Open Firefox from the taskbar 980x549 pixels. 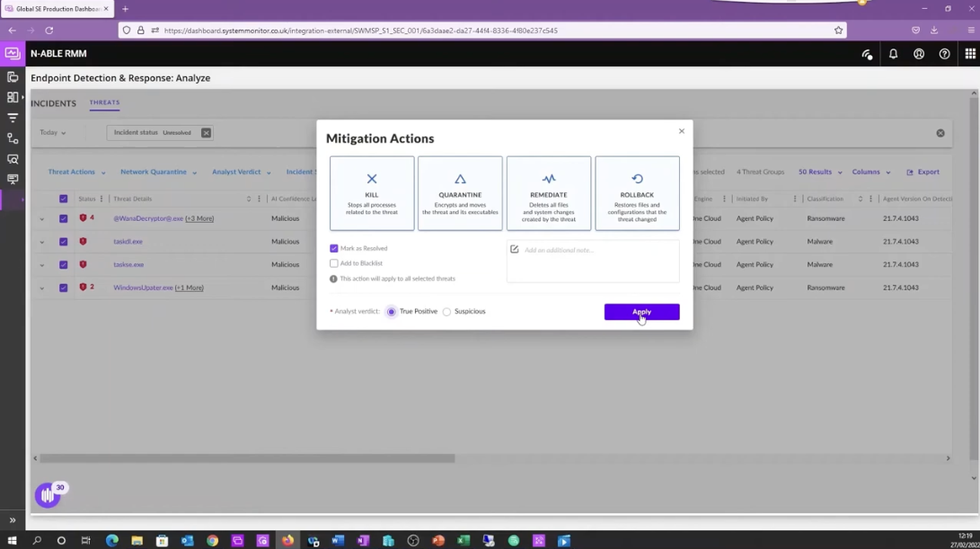coord(287,540)
